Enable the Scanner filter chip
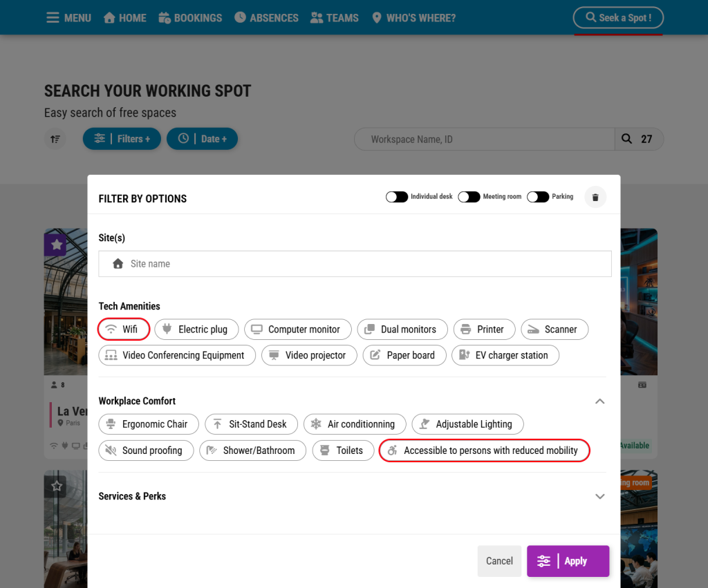Image resolution: width=708 pixels, height=588 pixels. point(555,330)
